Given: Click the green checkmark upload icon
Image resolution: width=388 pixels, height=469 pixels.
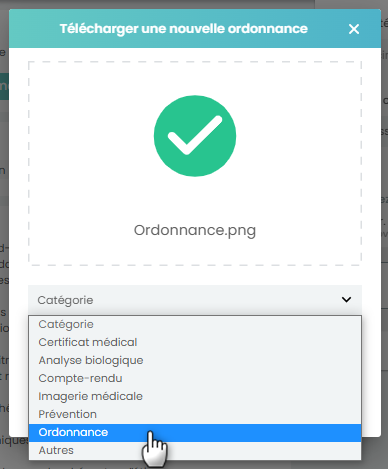Looking at the screenshot, I should tap(195, 136).
